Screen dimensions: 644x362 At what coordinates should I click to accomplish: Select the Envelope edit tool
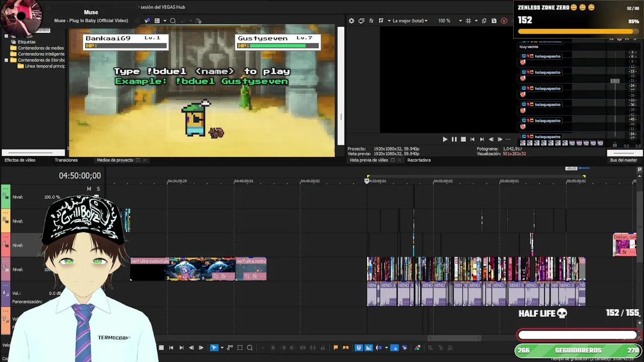point(230,347)
